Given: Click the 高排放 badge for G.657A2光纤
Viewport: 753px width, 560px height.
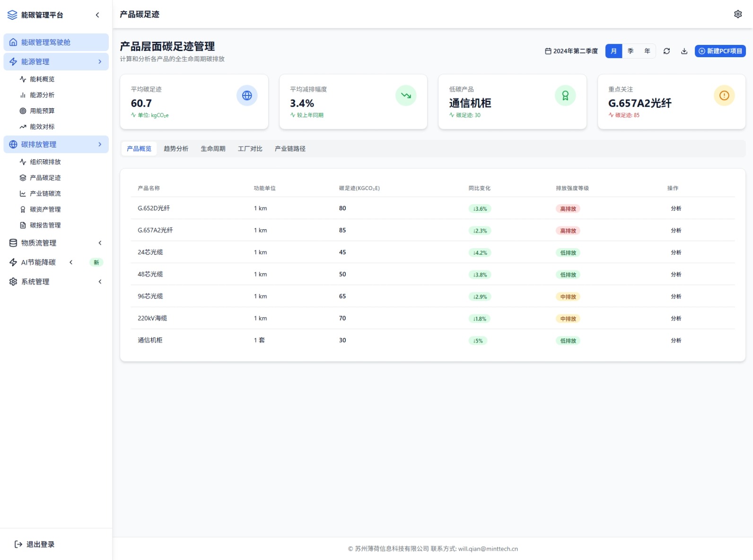Looking at the screenshot, I should (x=568, y=231).
